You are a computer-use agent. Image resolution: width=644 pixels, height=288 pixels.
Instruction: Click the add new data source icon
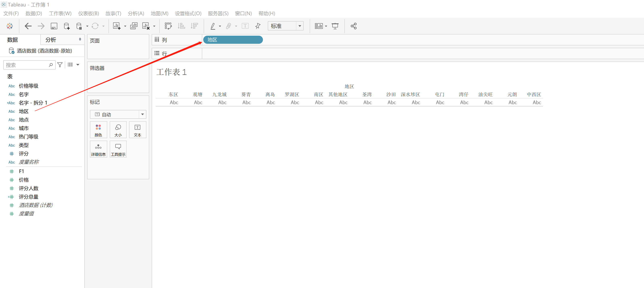click(x=67, y=26)
